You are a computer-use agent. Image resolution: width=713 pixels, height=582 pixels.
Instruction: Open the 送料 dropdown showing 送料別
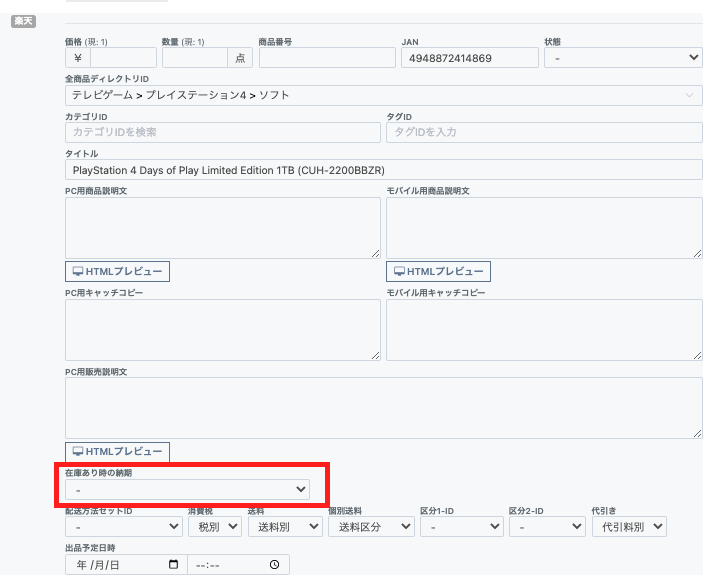(285, 527)
